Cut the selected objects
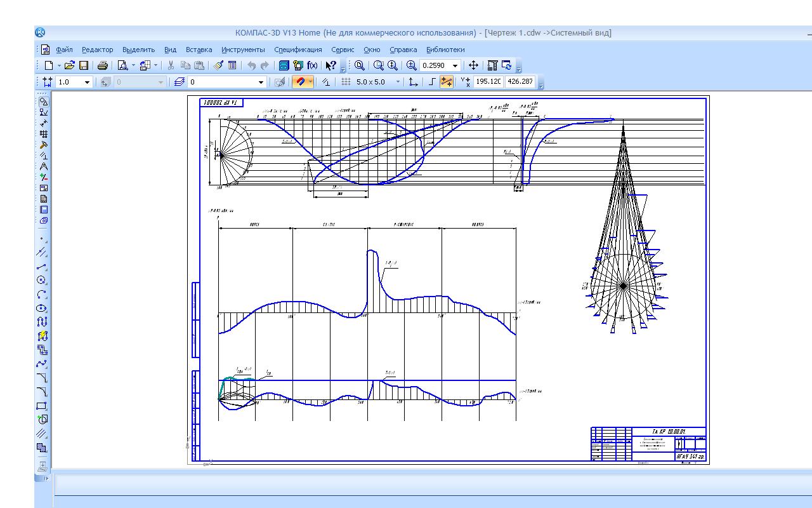The width and height of the screenshot is (812, 508). (171, 65)
